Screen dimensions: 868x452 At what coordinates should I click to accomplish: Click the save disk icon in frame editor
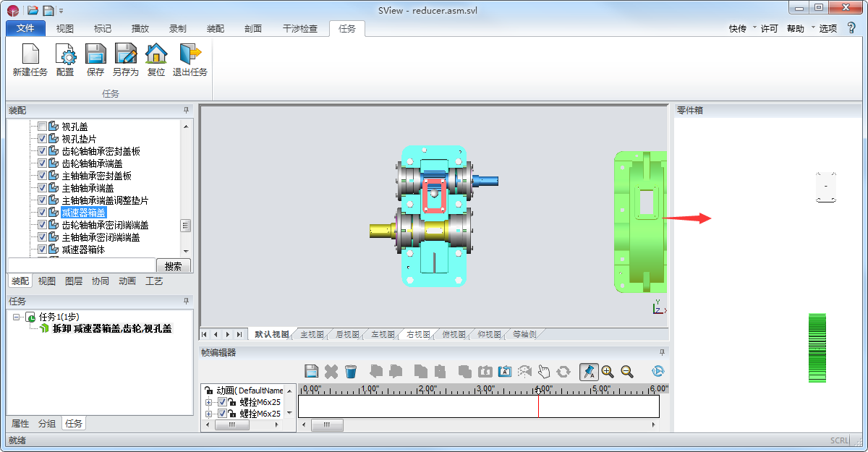[x=312, y=372]
